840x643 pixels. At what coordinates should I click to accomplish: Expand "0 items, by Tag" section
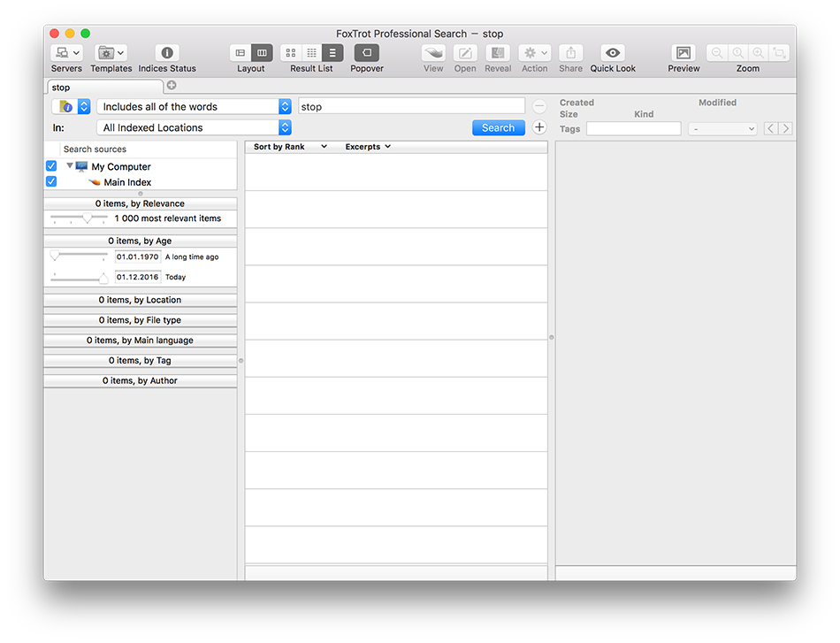[140, 361]
